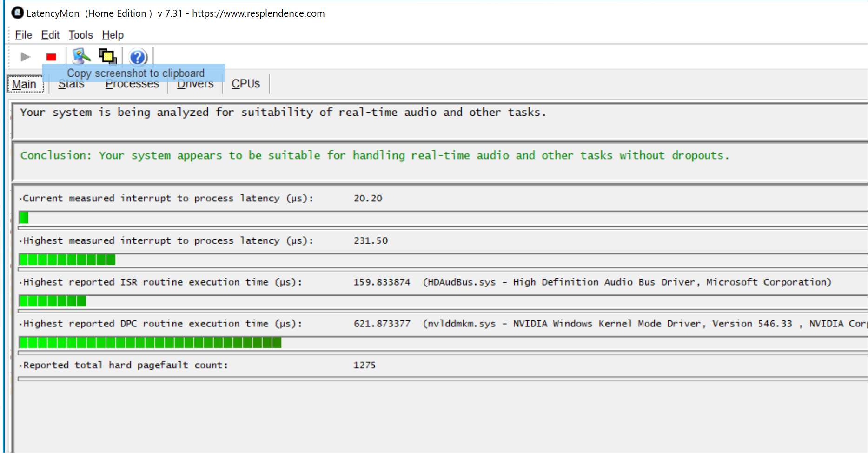Click the HDAudBus.sys driver description text

click(x=627, y=282)
